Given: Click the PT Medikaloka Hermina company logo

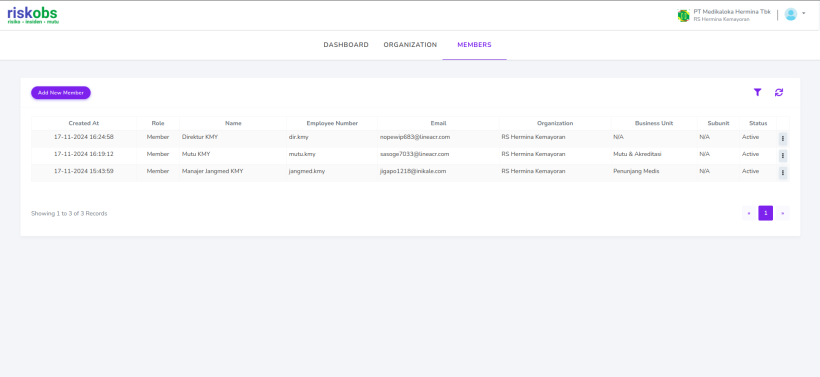Looking at the screenshot, I should pos(683,15).
